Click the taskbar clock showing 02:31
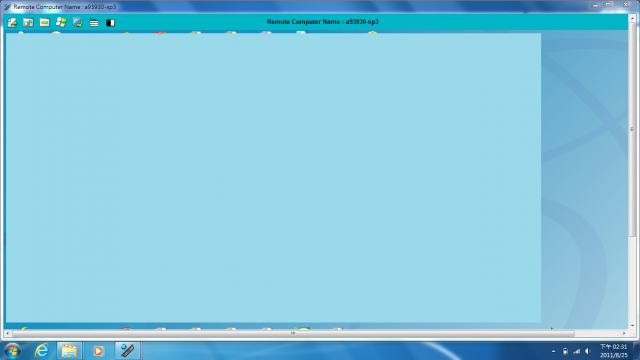Screen dimensions: 640x360 pyautogui.click(x=613, y=351)
